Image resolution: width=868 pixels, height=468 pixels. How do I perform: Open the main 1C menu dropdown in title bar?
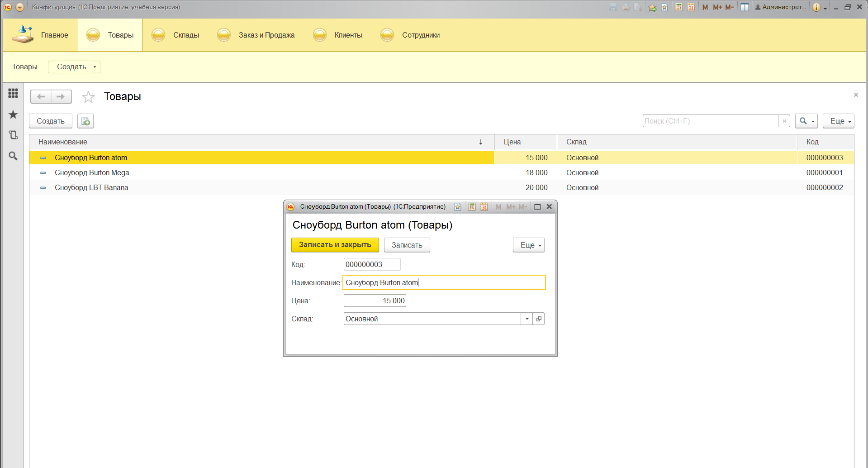19,7
